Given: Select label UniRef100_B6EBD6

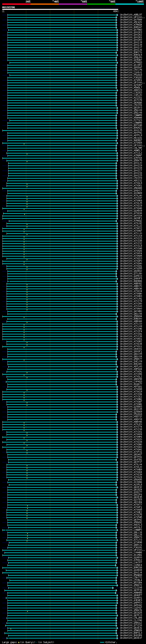Looking at the screenshot, I should click(131, 281).
